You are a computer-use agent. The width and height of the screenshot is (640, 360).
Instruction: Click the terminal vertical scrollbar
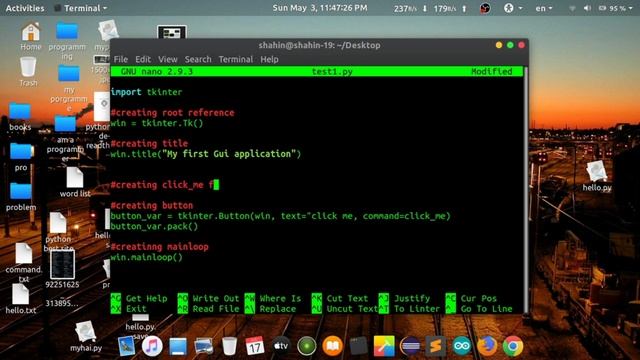[x=526, y=190]
